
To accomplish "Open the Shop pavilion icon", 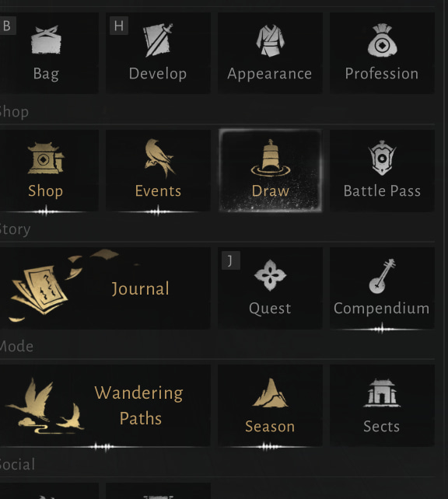I will pos(46,158).
